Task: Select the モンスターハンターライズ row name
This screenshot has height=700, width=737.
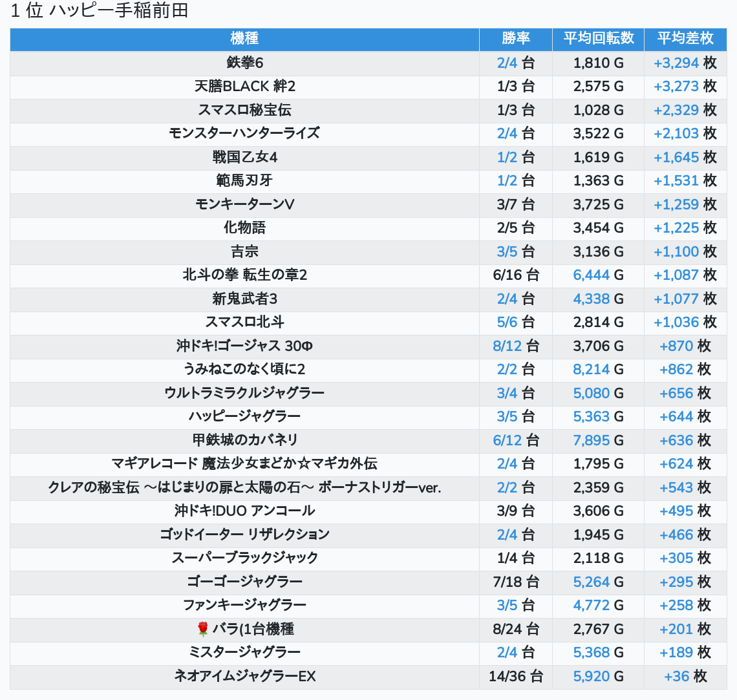Action: pos(244,133)
